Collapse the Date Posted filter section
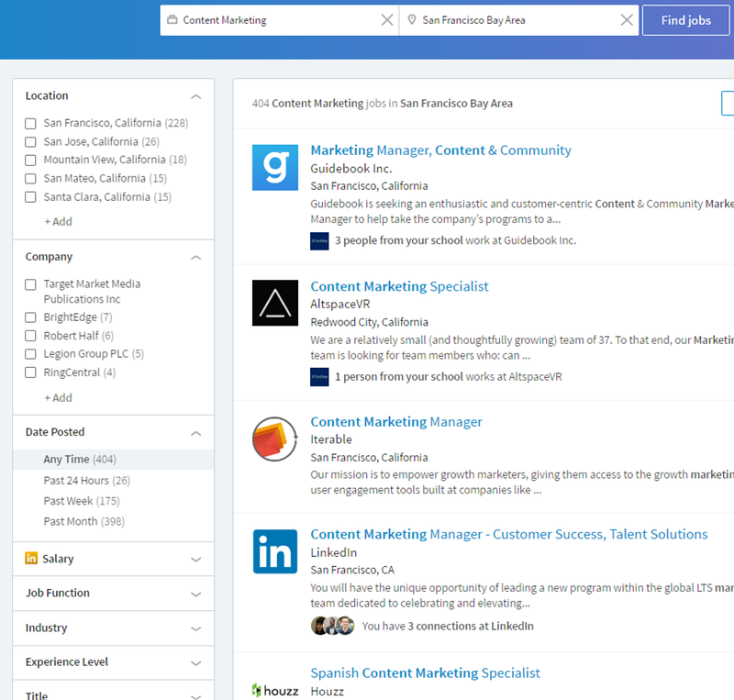This screenshot has width=734, height=700. [x=196, y=433]
